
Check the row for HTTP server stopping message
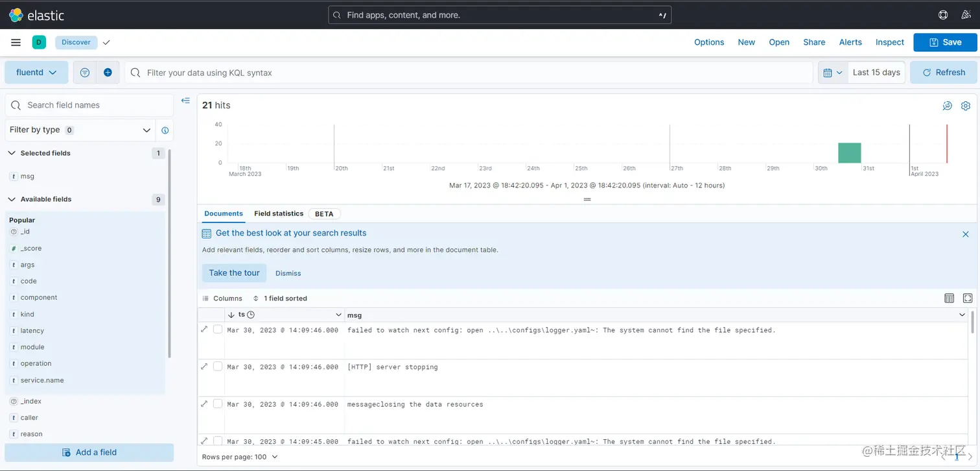click(218, 366)
